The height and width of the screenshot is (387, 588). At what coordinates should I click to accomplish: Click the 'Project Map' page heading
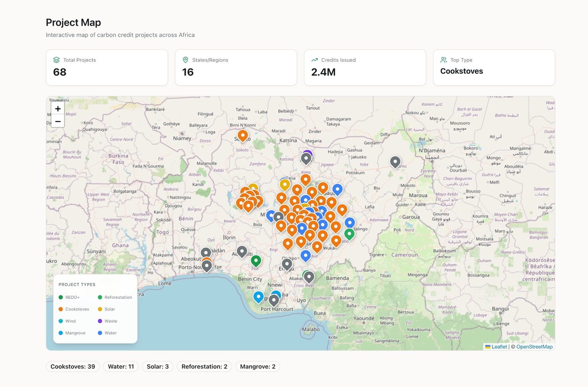pos(73,22)
